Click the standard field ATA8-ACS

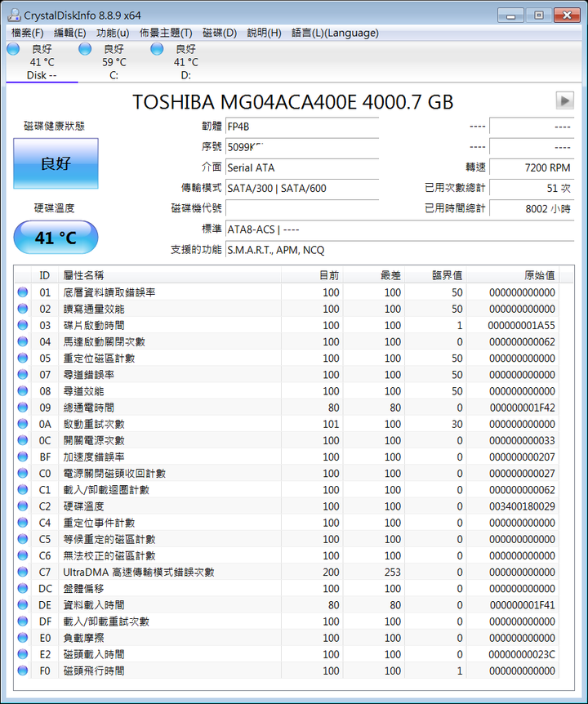tap(399, 229)
